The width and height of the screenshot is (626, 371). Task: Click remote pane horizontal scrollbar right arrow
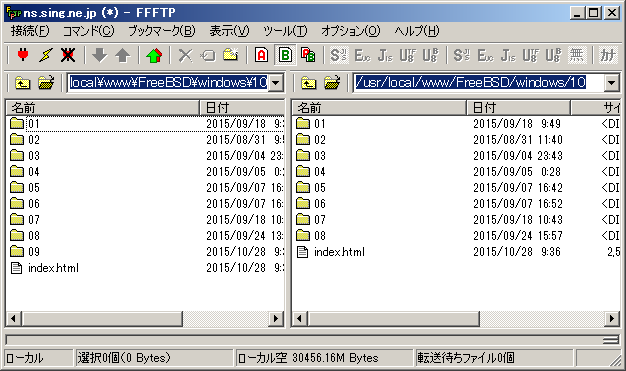tap(611, 318)
